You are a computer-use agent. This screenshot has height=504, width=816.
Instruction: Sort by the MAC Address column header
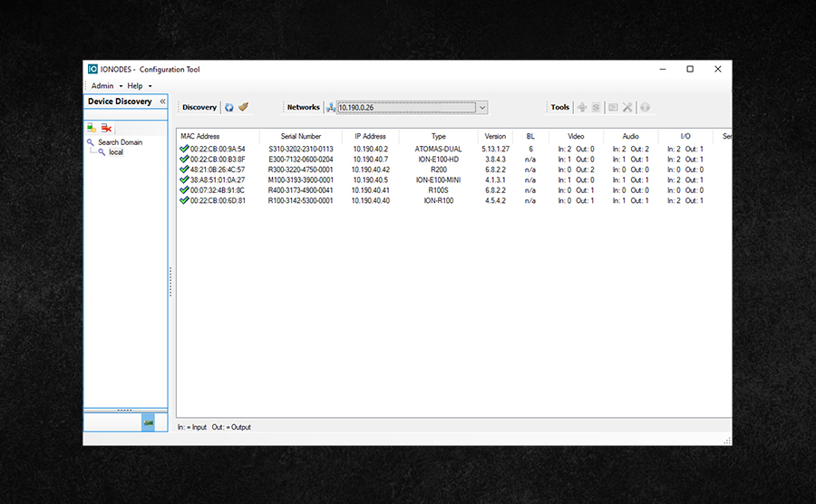(200, 136)
